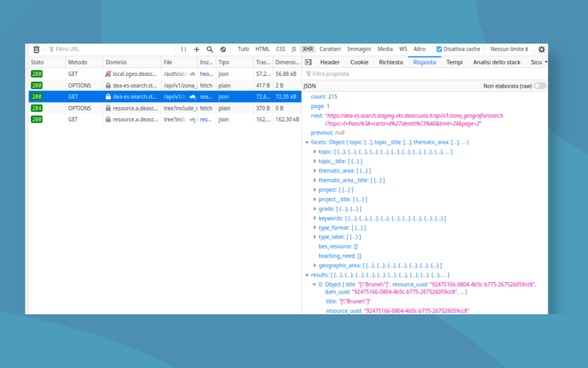Expand the type_label node
This screenshot has width=588, height=368.
(x=315, y=237)
